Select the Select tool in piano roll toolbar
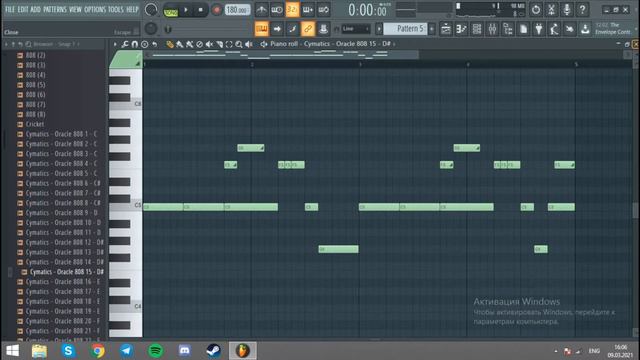Image resolution: width=640 pixels, height=360 pixels. [x=229, y=44]
